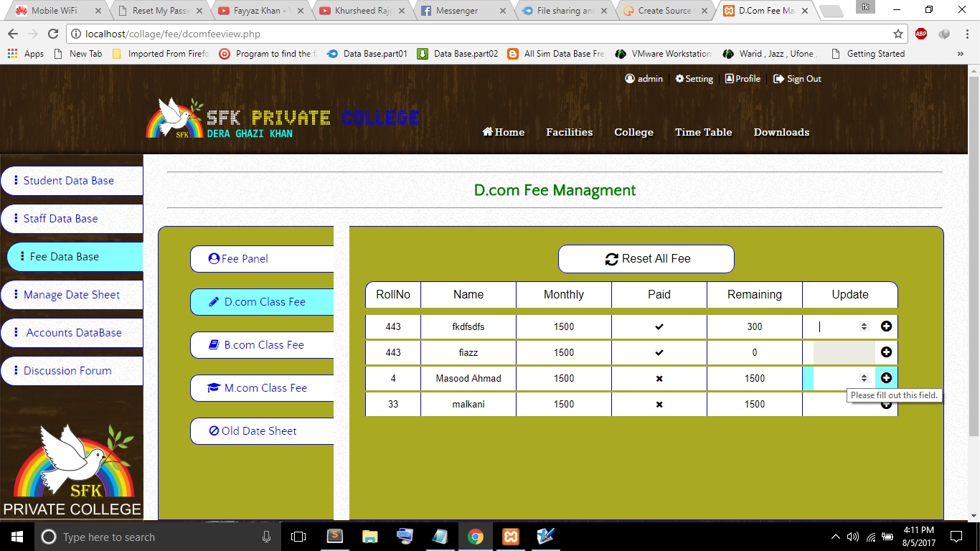Image resolution: width=980 pixels, height=551 pixels.
Task: Click the Paid checkmark for fiazz
Action: (x=659, y=352)
